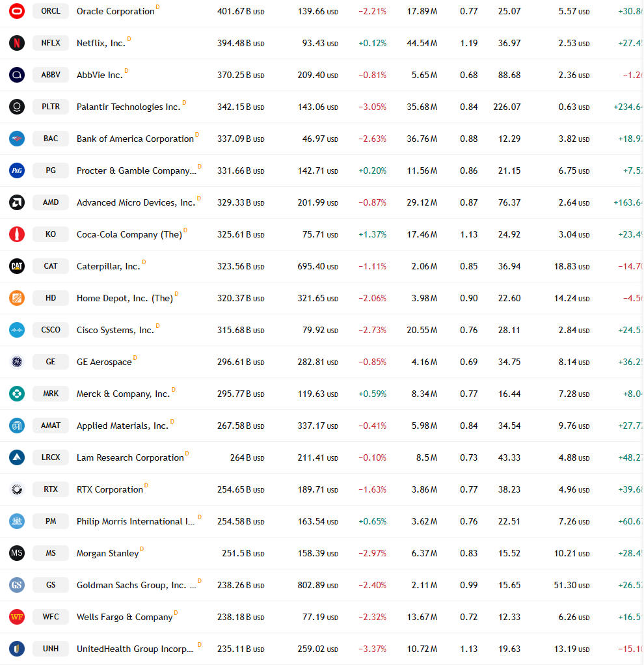Open Bank of America Corporation link
Image resolution: width=644 pixels, height=665 pixels.
[x=135, y=139]
